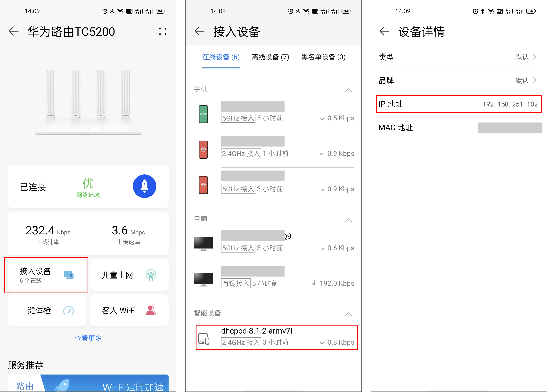547x392 pixels.
Task: Open the four-dot more options menu
Action: [x=163, y=32]
